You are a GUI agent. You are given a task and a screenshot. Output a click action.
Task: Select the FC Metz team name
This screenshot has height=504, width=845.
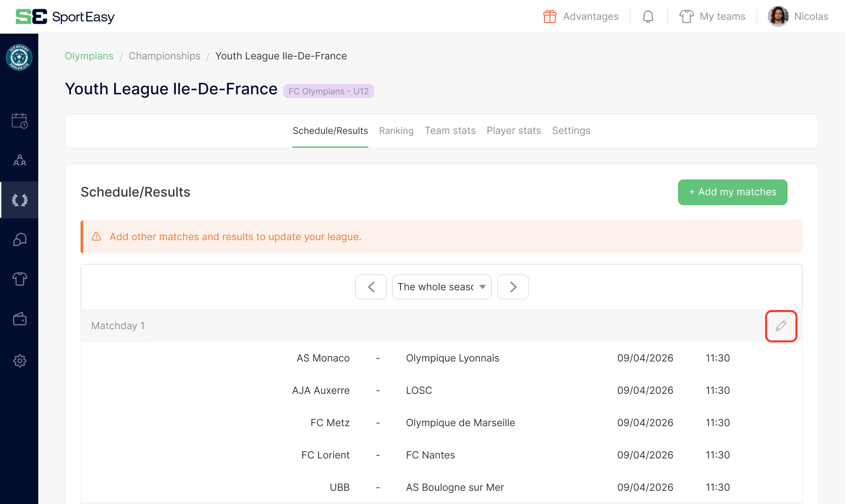(330, 423)
